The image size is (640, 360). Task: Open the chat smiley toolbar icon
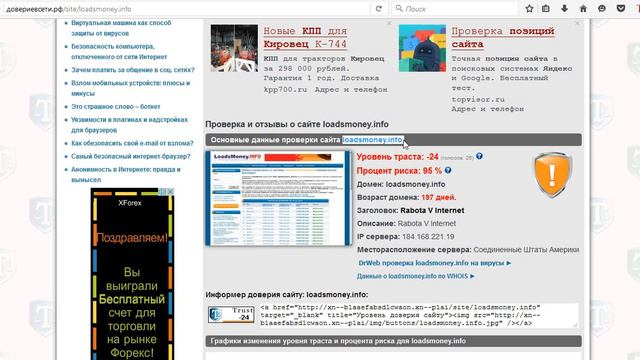602,9
